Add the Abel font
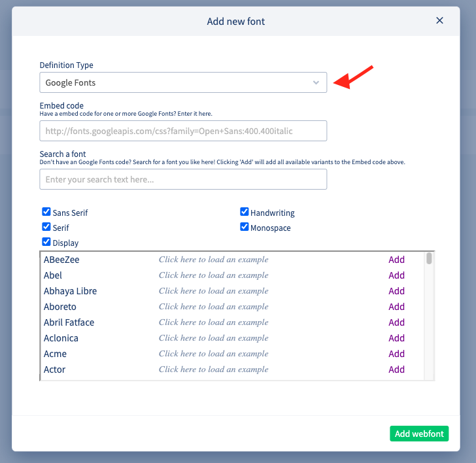The image size is (476, 463). 396,275
